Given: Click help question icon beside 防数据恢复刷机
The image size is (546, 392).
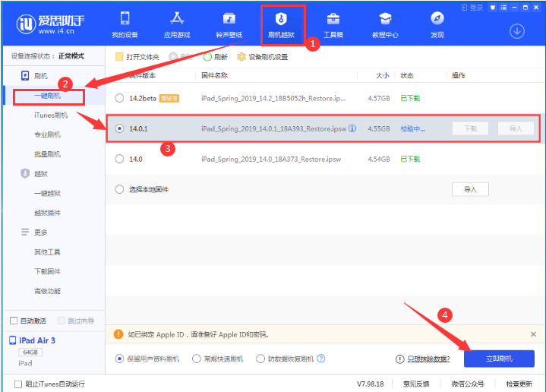Looking at the screenshot, I should click(321, 359).
